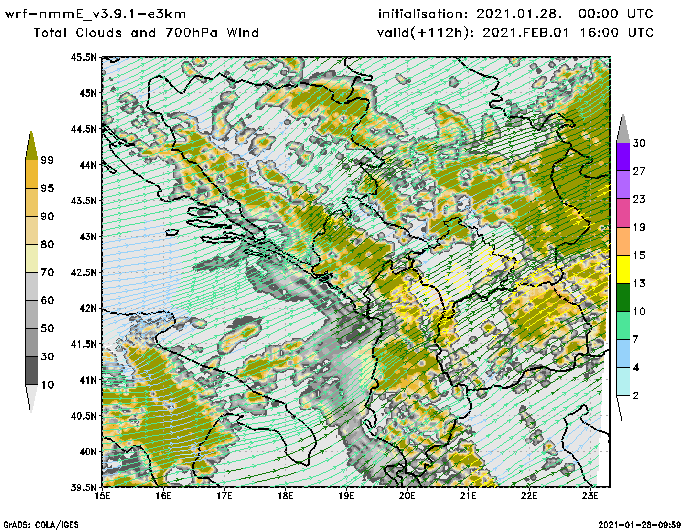Click the '43N' latitude label
700x530 pixels.
[87, 236]
